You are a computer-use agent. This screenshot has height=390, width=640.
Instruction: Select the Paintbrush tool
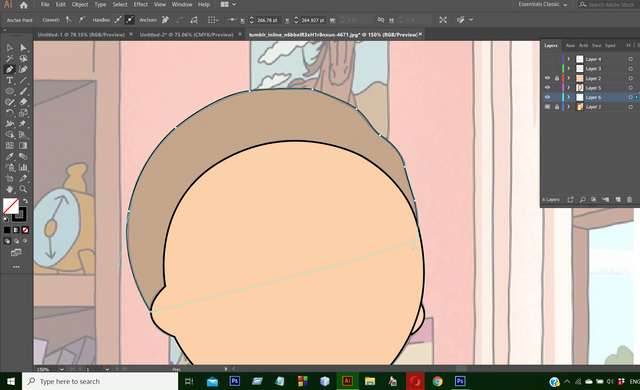point(23,91)
